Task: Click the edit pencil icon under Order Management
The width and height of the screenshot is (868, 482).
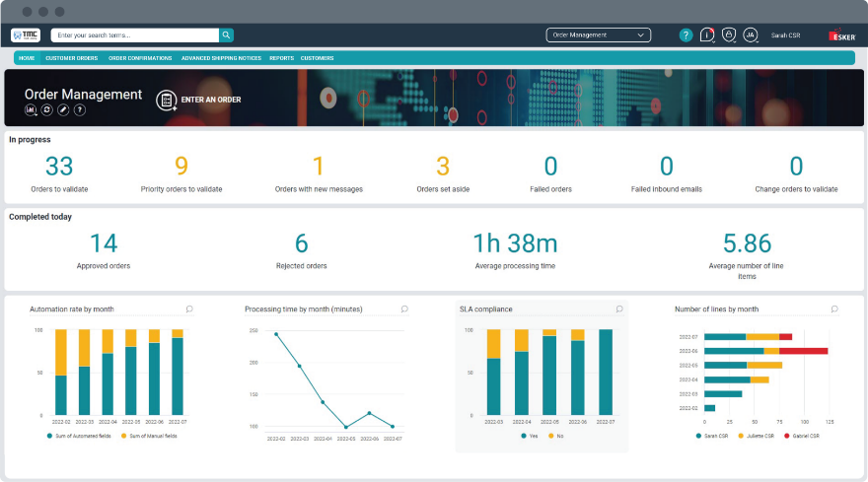Action: 63,109
